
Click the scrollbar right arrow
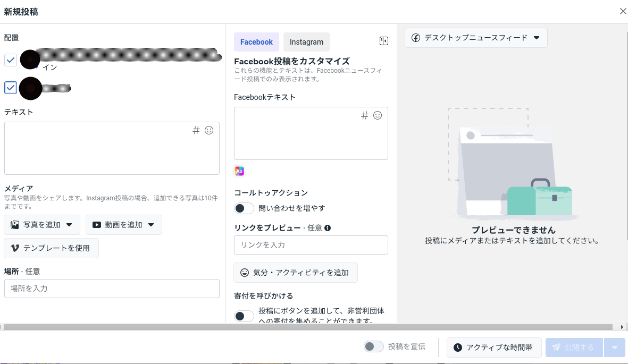pyautogui.click(x=622, y=327)
